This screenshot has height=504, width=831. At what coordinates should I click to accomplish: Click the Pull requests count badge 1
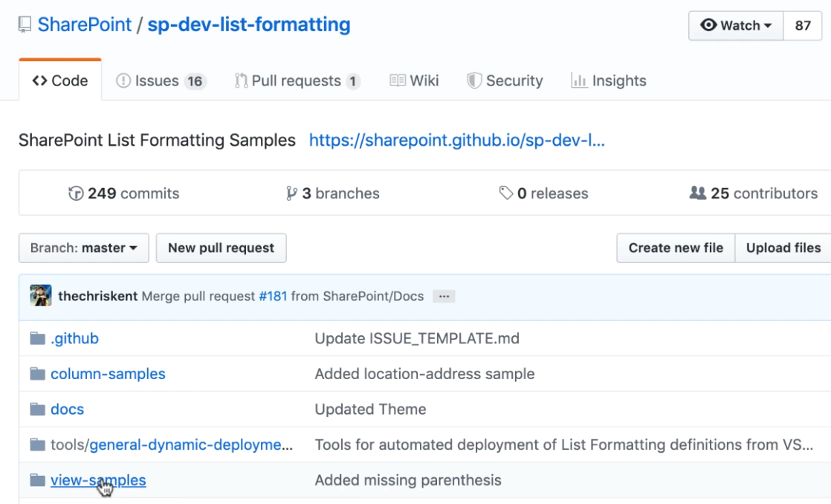(352, 81)
